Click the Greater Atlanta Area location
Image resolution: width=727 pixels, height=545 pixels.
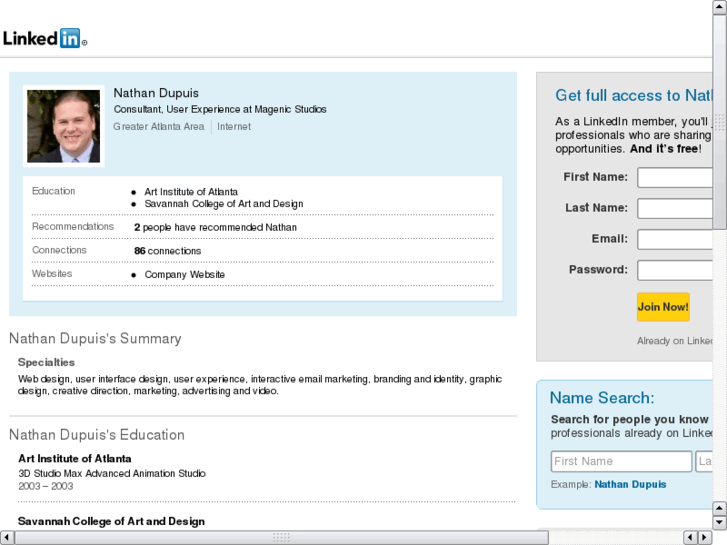tap(159, 126)
